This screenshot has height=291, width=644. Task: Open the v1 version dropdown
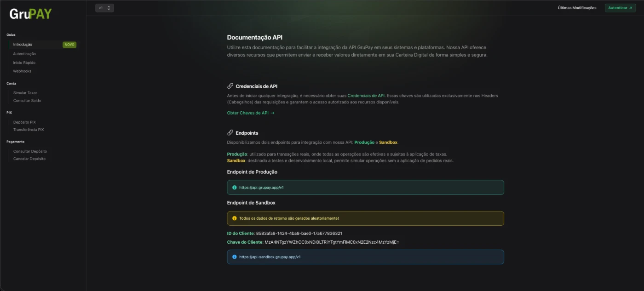pos(104,8)
